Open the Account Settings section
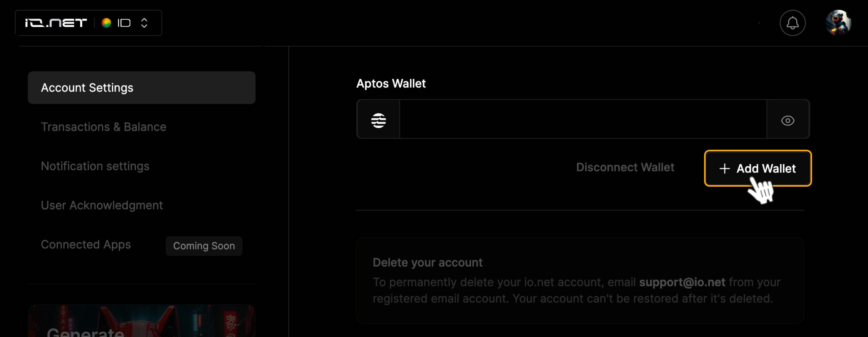The height and width of the screenshot is (337, 868). pos(141,88)
